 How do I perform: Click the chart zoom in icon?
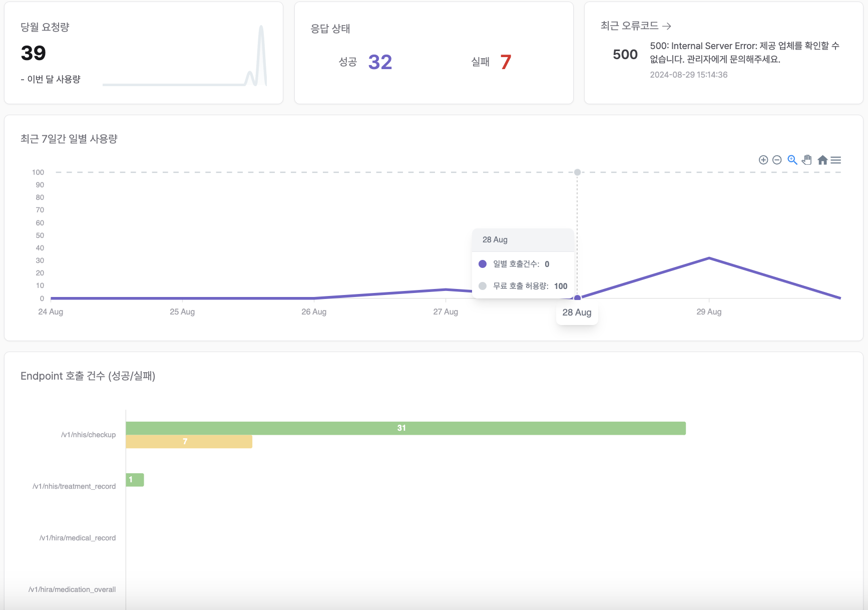pos(763,160)
